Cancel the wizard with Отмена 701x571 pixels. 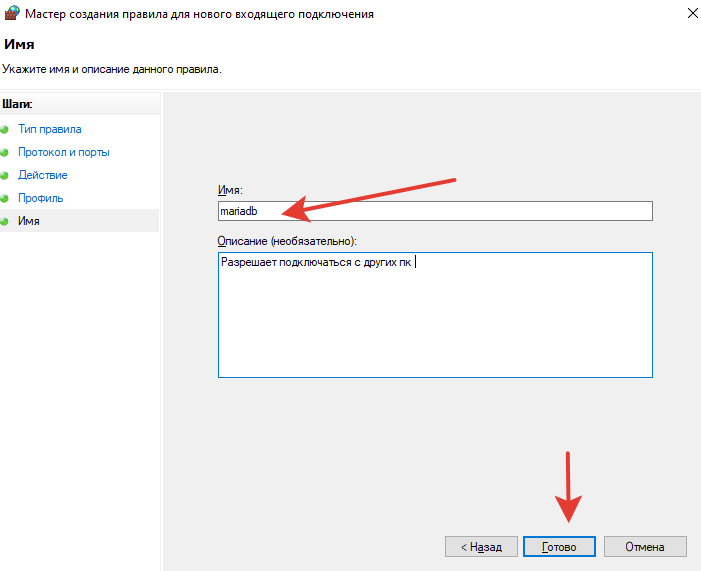pos(645,547)
